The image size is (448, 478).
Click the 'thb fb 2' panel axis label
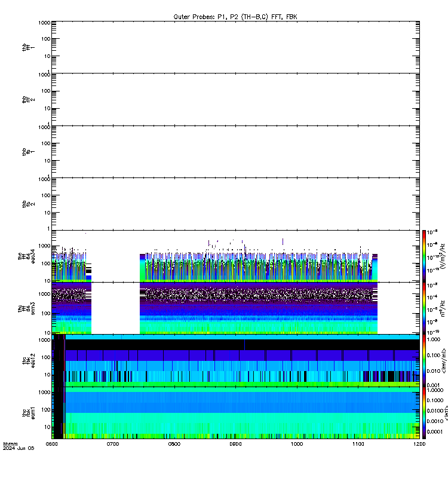click(28, 204)
